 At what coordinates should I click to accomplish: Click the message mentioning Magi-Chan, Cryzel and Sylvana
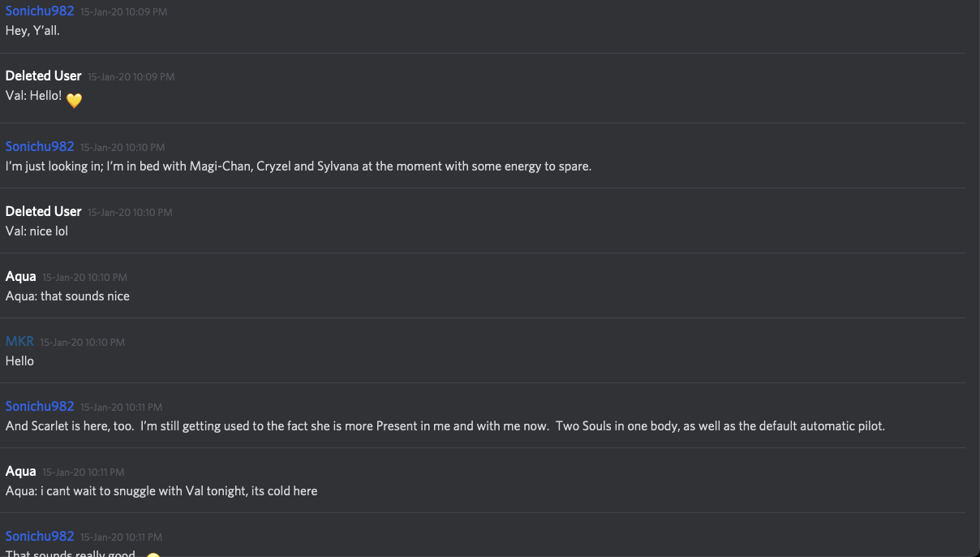tap(299, 166)
